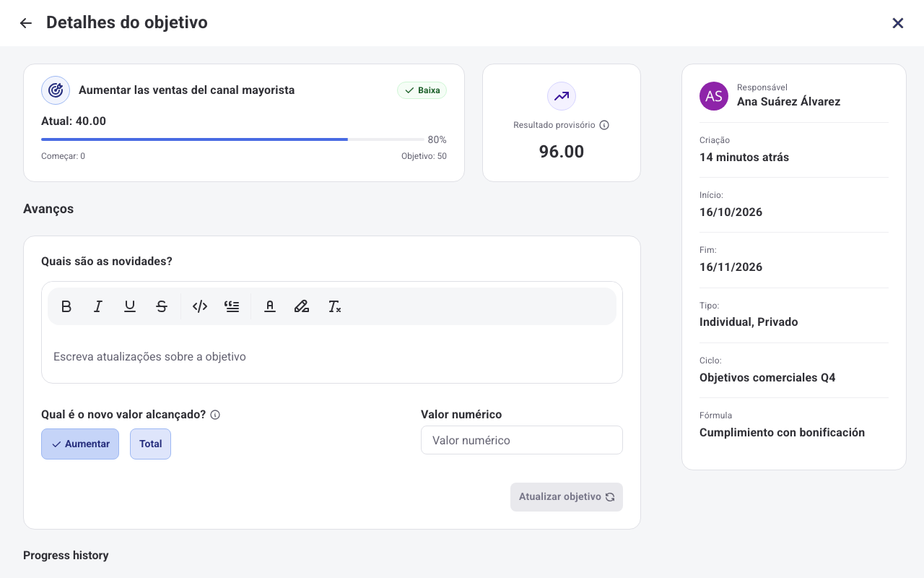The height and width of the screenshot is (578, 924).
Task: Click the provisional result value 96.00
Action: tap(562, 151)
